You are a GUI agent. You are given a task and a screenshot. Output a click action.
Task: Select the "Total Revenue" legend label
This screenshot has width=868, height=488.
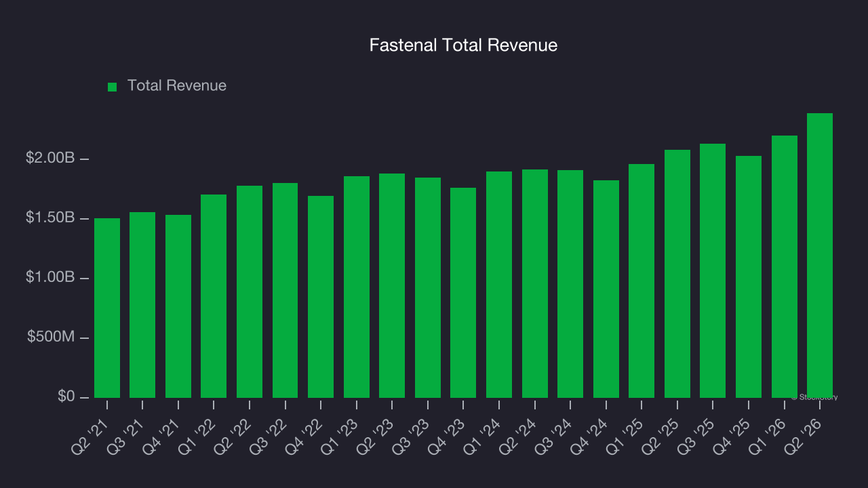(177, 86)
